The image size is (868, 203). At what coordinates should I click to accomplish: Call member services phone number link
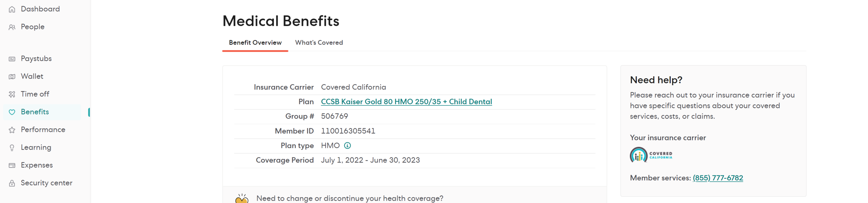[x=717, y=178]
